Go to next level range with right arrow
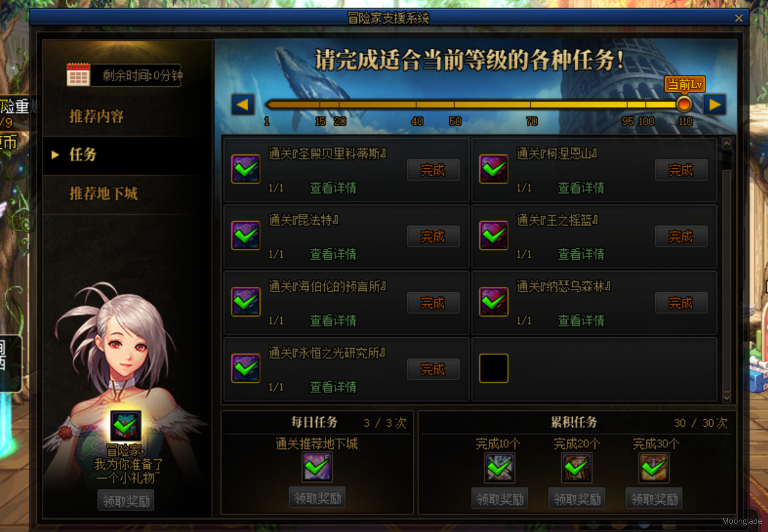The height and width of the screenshot is (532, 768). click(x=715, y=104)
